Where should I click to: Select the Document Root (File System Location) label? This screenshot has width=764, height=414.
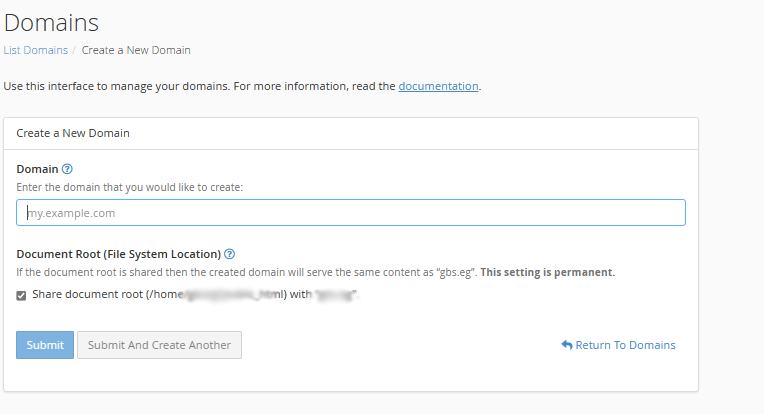click(x=118, y=254)
